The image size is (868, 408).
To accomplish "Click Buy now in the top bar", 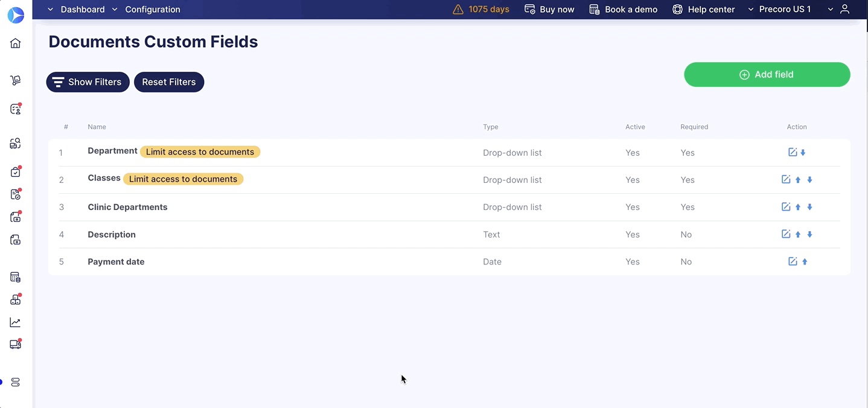I will 549,10.
